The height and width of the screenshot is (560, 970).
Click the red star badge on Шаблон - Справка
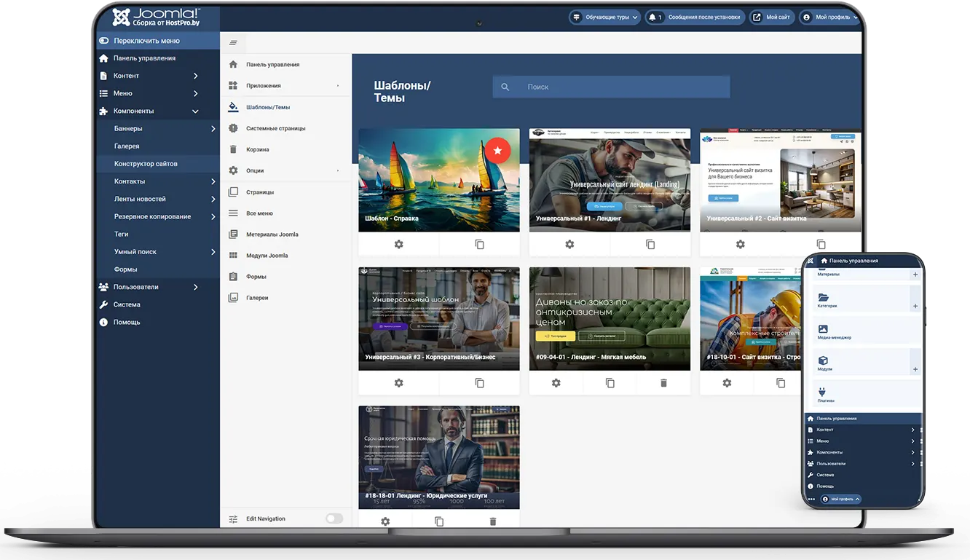pos(497,151)
